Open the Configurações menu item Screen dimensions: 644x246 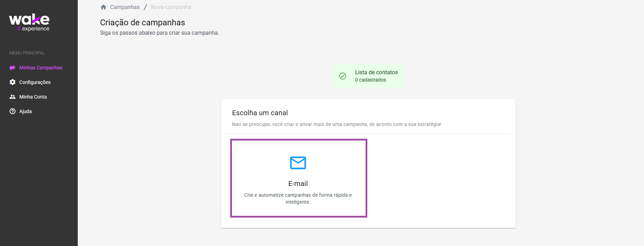[35, 82]
